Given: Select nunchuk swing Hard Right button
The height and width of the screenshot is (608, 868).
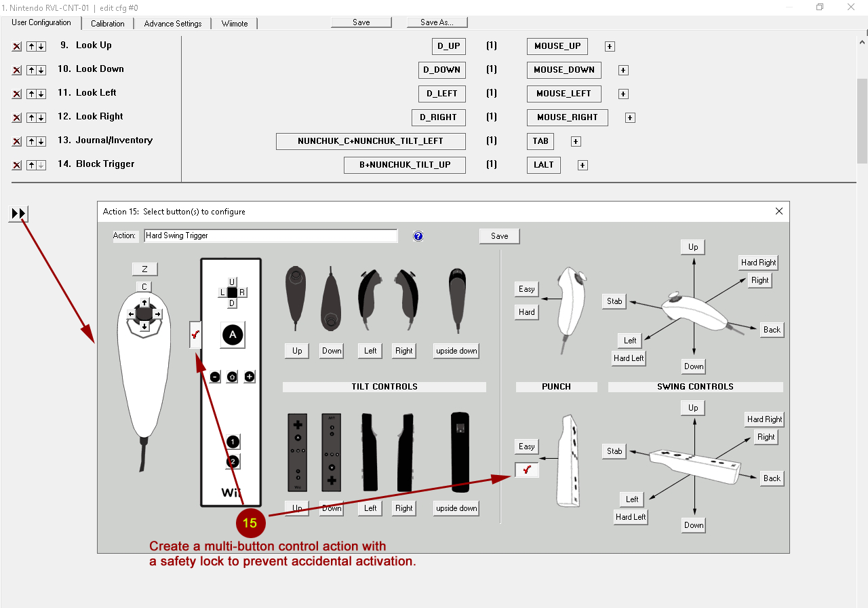Looking at the screenshot, I should pyautogui.click(x=757, y=263).
